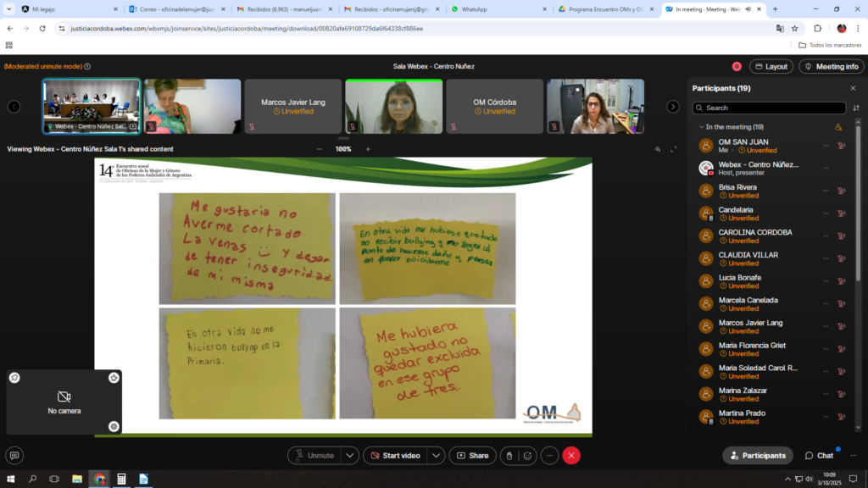Sort the participants list
This screenshot has width=868, height=488.
click(855, 108)
